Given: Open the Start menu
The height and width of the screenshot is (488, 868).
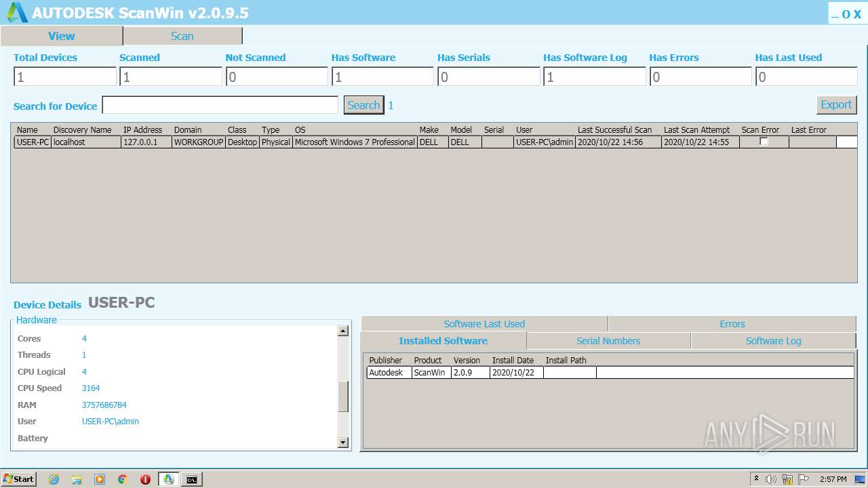Looking at the screenshot, I should tap(19, 479).
